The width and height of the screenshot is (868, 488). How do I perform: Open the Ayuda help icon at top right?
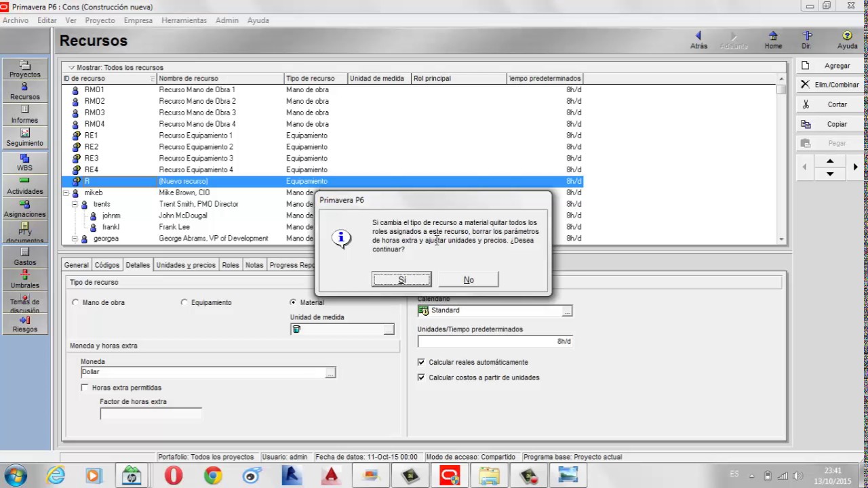click(847, 40)
